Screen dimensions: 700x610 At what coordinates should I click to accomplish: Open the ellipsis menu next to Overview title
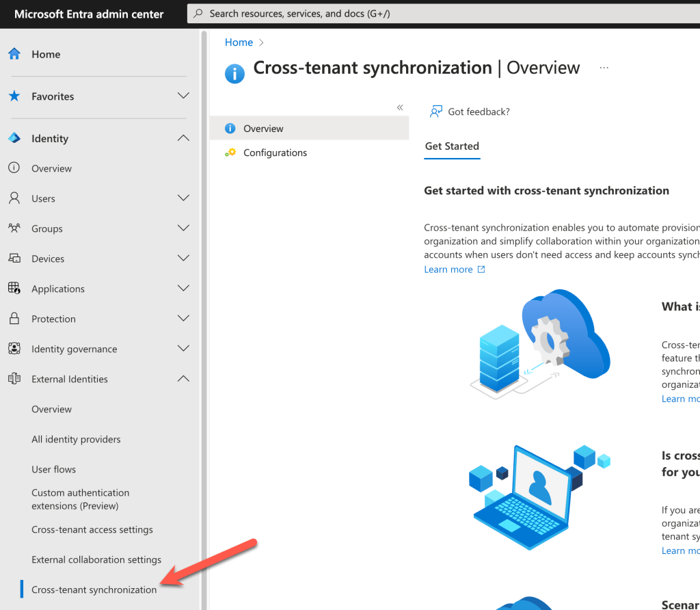pos(604,67)
